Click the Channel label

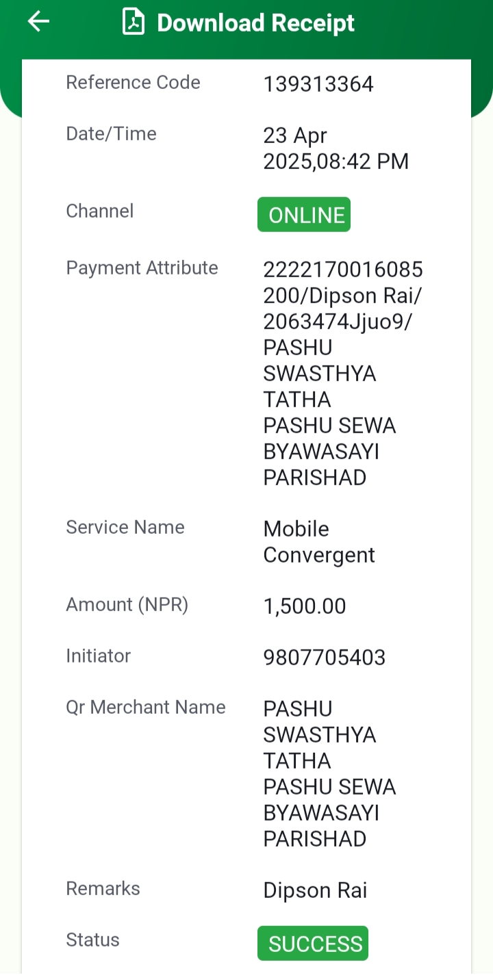click(100, 211)
